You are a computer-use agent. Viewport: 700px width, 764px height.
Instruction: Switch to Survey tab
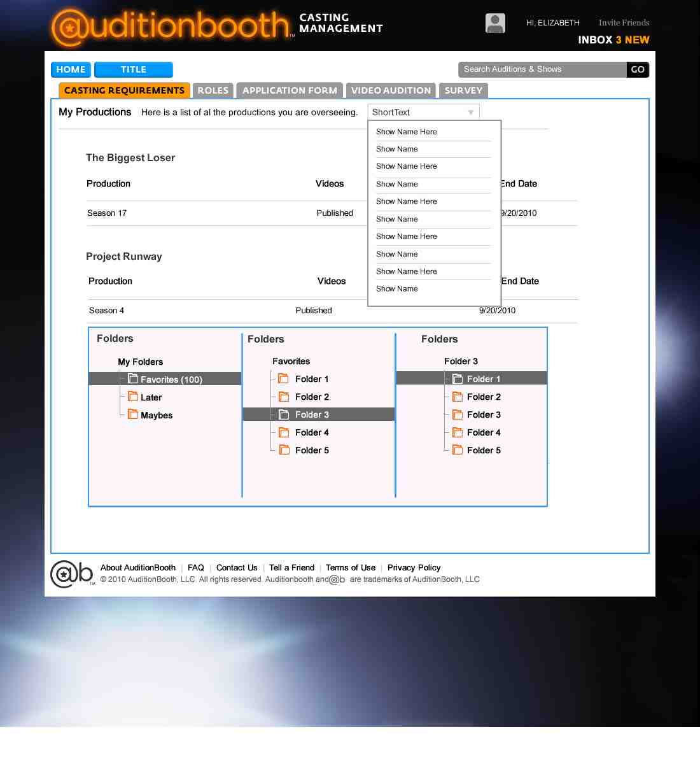[x=463, y=90]
